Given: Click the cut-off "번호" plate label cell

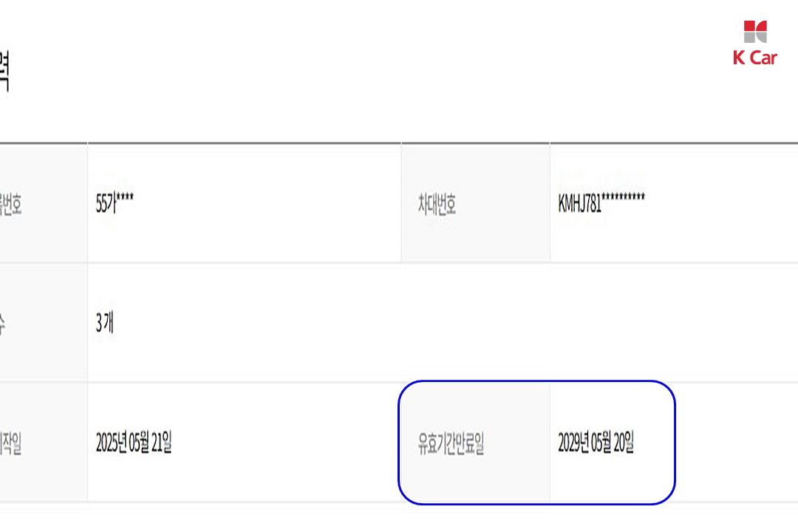Looking at the screenshot, I should [10, 205].
